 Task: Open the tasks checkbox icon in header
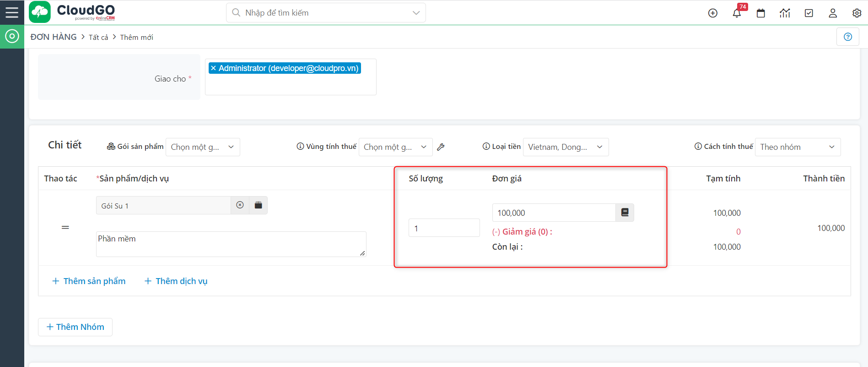[809, 13]
